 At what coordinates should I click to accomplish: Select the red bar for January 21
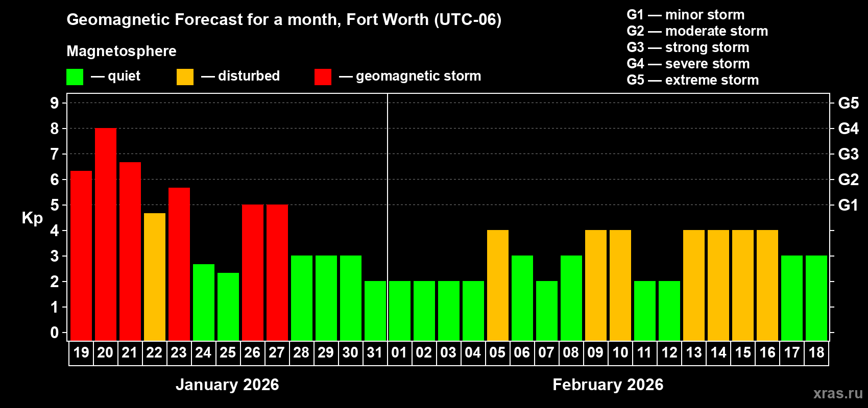130,251
